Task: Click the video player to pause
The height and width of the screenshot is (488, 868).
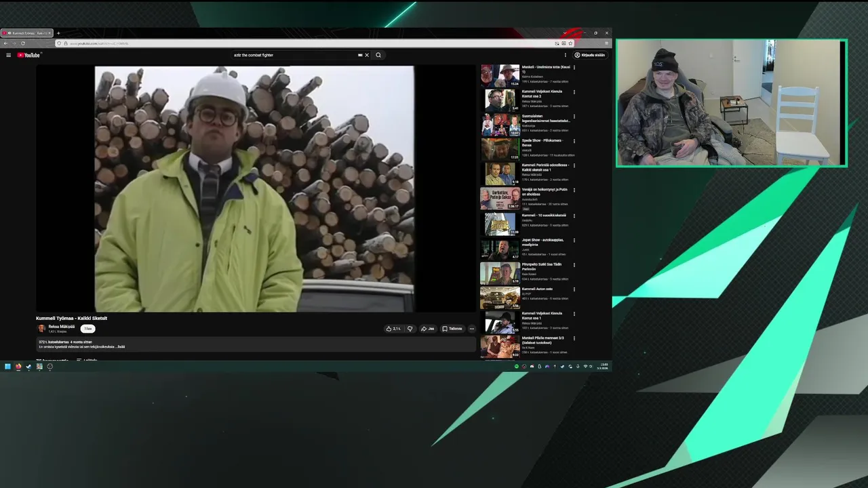Action: coord(254,188)
